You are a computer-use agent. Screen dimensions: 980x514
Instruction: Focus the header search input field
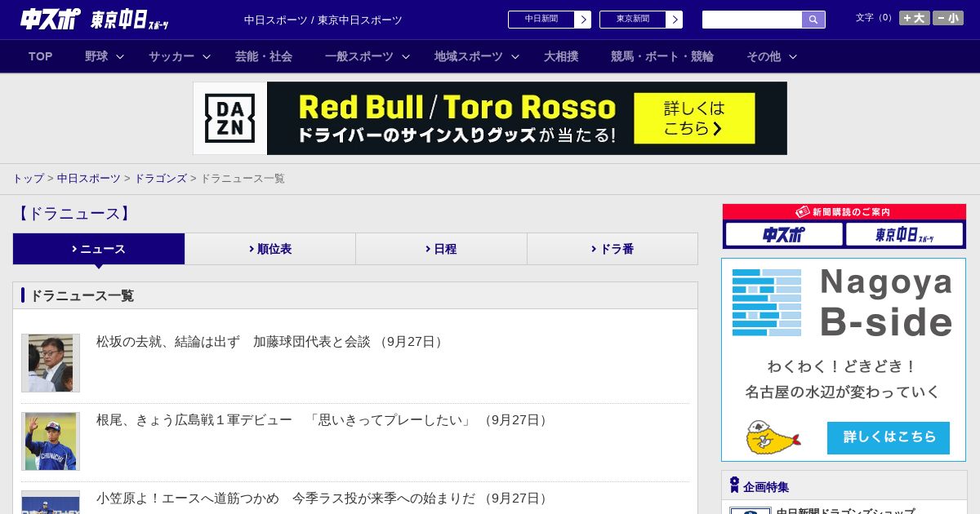pyautogui.click(x=752, y=20)
